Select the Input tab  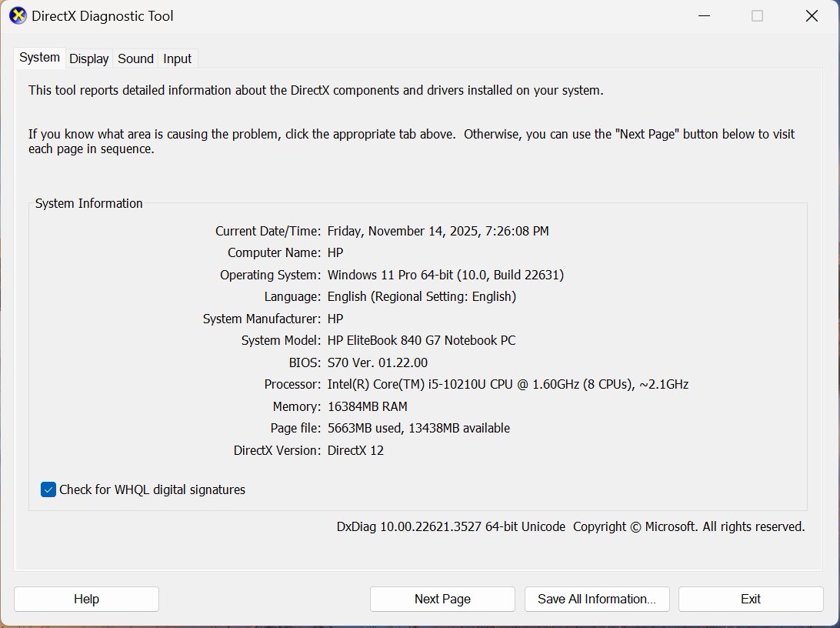pos(177,58)
